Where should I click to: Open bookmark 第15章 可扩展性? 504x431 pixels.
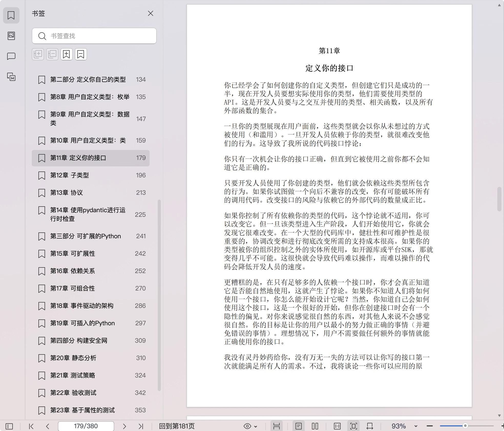click(91, 254)
